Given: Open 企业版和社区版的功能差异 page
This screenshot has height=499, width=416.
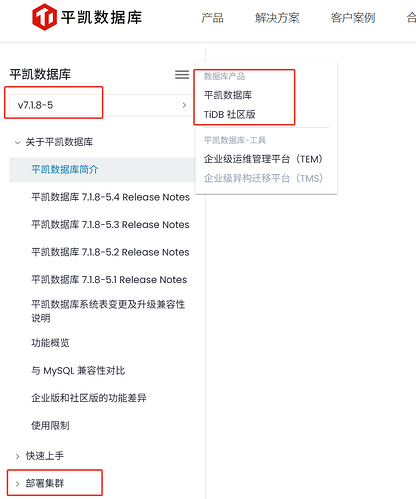Looking at the screenshot, I should click(x=89, y=398).
